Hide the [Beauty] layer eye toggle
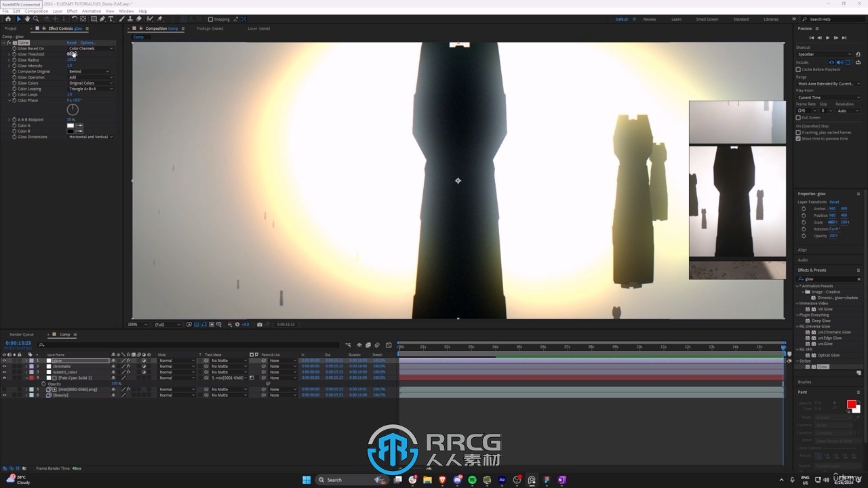 [x=4, y=395]
